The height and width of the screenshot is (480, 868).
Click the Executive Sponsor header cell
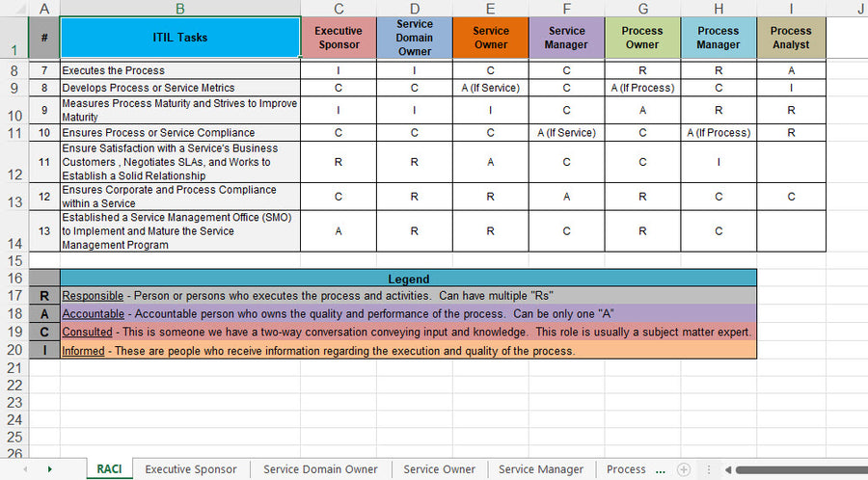339,38
